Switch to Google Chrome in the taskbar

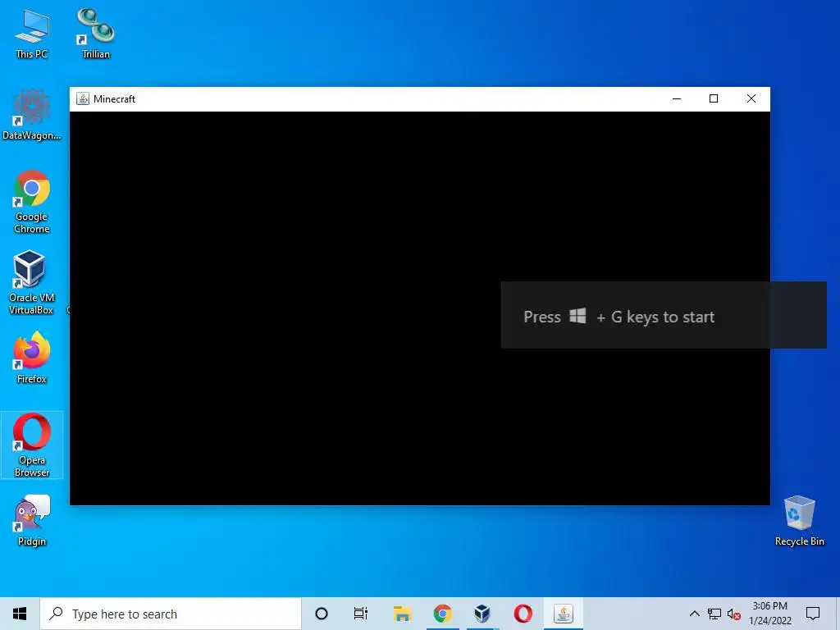point(442,614)
